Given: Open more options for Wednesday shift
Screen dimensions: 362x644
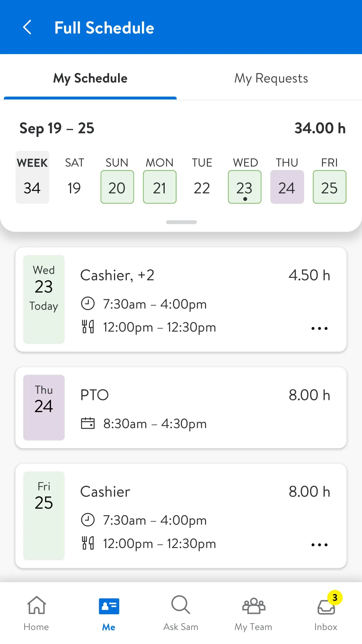Looking at the screenshot, I should click(319, 328).
